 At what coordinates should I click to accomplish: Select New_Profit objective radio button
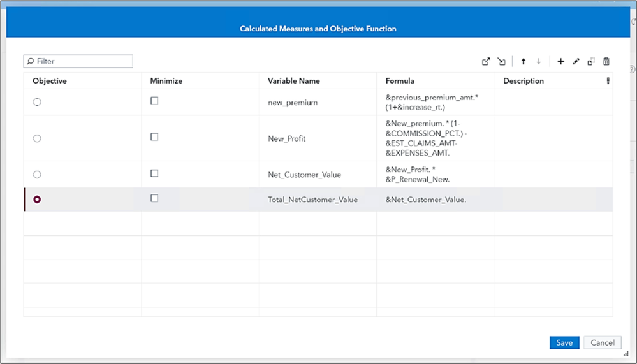pos(37,138)
